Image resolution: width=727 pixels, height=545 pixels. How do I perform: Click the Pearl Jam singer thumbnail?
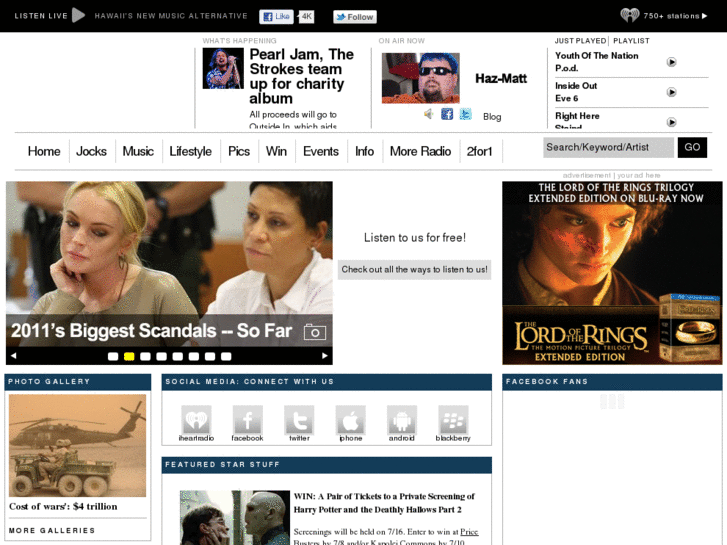coord(223,68)
